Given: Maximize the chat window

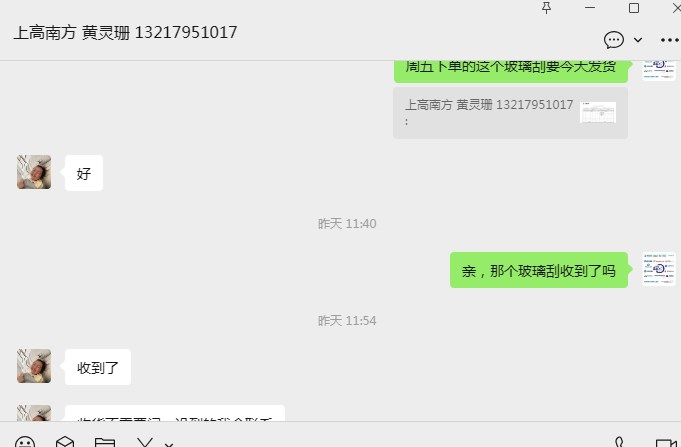Looking at the screenshot, I should click(x=634, y=8).
